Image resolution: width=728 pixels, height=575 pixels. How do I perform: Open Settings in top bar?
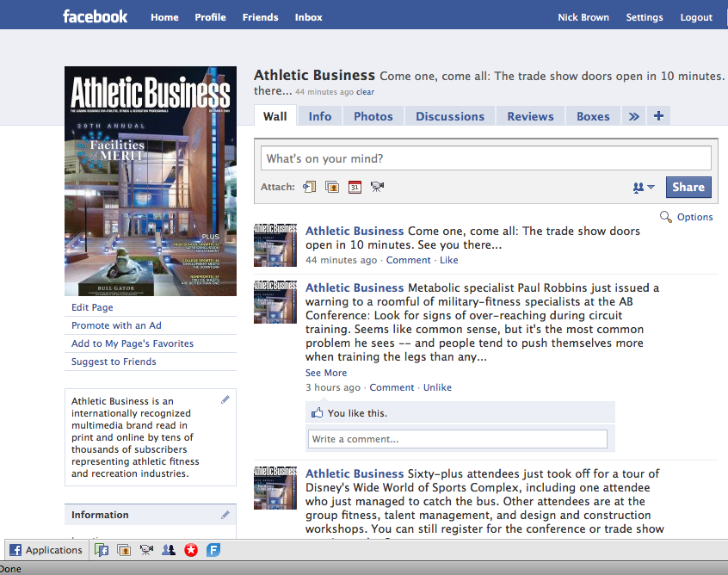(x=645, y=17)
